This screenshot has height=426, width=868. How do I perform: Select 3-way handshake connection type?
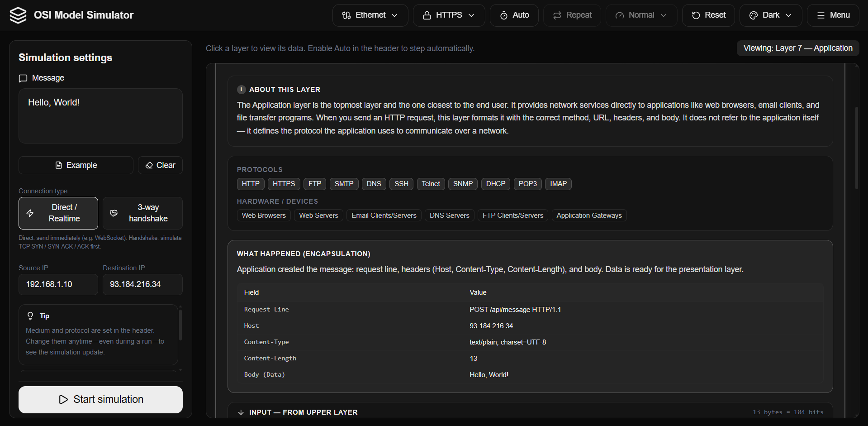pos(142,213)
